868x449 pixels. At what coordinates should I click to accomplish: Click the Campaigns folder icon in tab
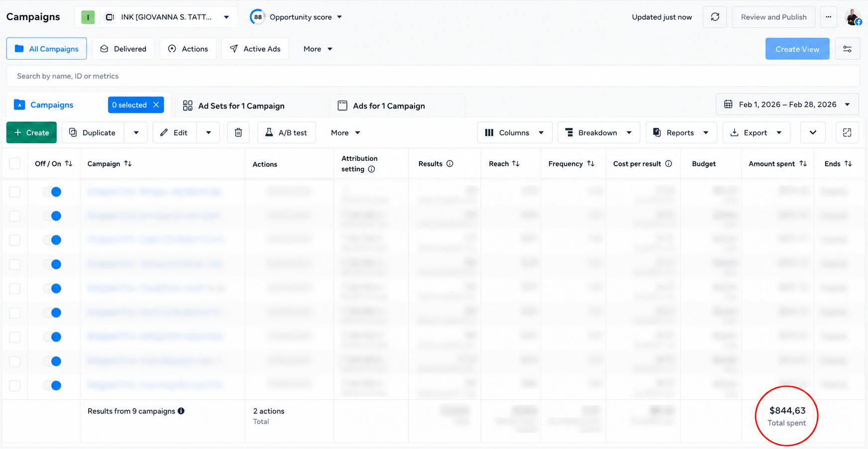coord(19,105)
